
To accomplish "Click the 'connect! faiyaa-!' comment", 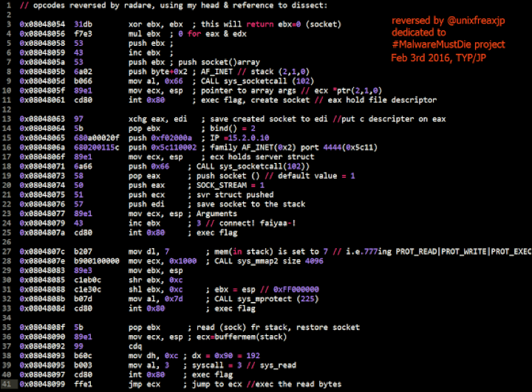I will click(x=258, y=223).
